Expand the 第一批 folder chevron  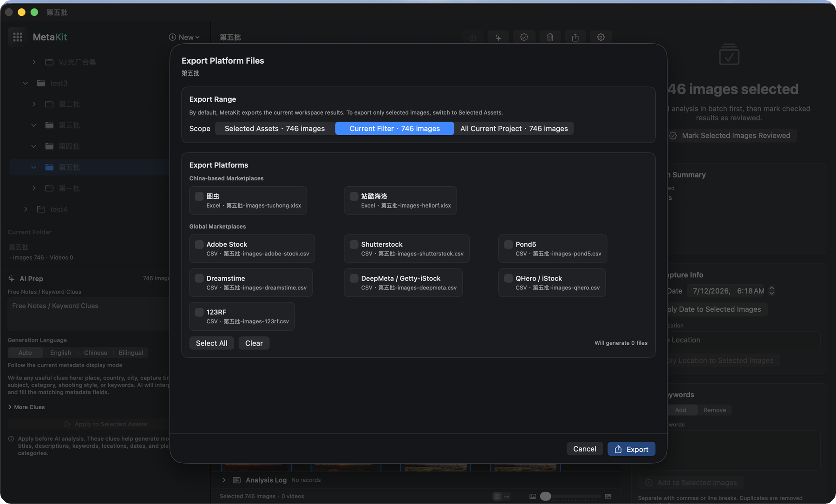34,188
